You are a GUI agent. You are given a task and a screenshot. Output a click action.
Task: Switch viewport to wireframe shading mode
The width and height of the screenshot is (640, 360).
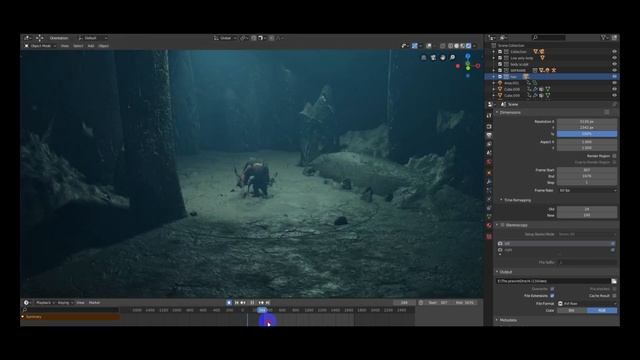(451, 46)
